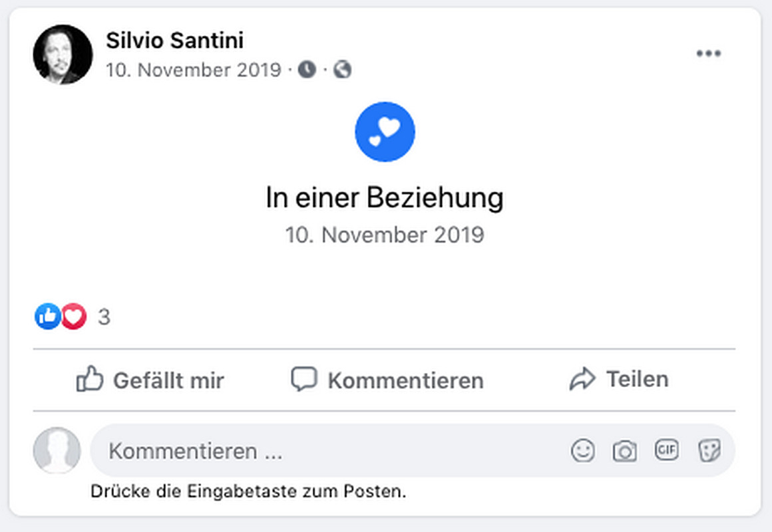Click the post date 10. November 2019 in header
Viewport: 772px width, 532px height.
pyautogui.click(x=193, y=70)
